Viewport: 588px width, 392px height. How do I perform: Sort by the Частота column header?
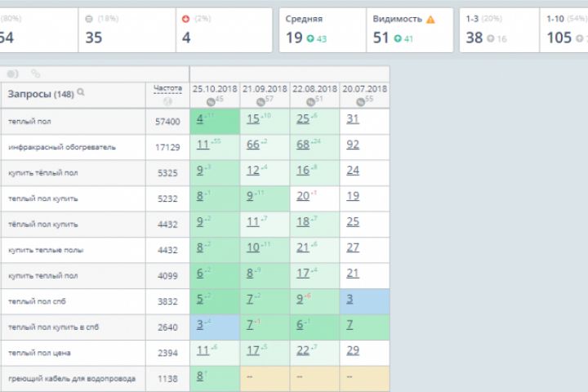[167, 89]
